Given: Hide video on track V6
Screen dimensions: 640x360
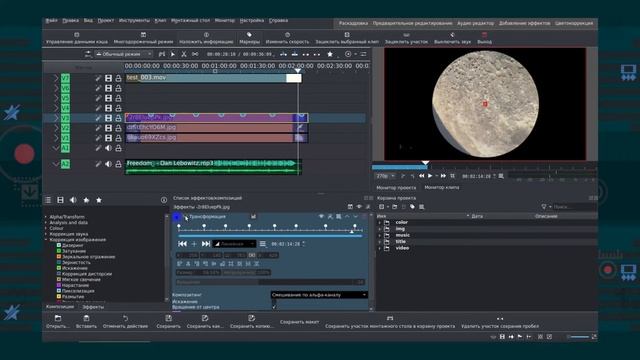Looking at the screenshot, I should [108, 88].
